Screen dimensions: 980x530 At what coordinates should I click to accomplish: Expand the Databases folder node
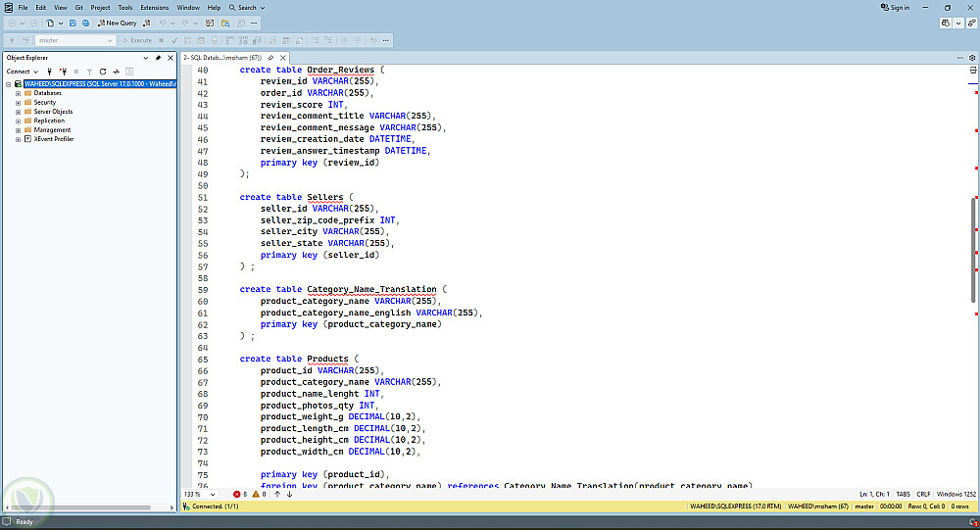coord(18,93)
